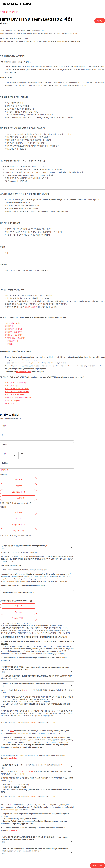Open KRAFTON Instagram link
Viewport: 105px width, 868px height.
[x=12, y=401]
